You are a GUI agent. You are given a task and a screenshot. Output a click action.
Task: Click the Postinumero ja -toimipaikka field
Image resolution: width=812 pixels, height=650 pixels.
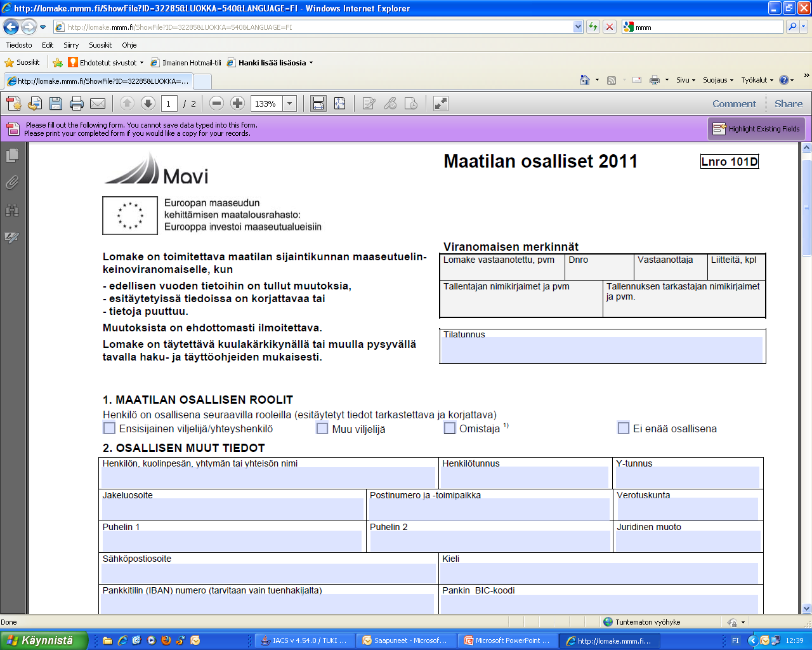(489, 509)
